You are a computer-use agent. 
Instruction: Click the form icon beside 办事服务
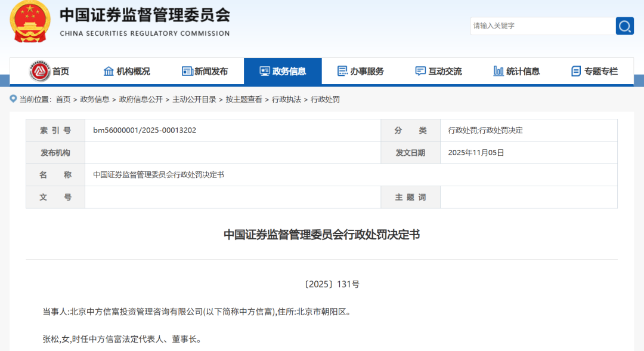point(342,71)
